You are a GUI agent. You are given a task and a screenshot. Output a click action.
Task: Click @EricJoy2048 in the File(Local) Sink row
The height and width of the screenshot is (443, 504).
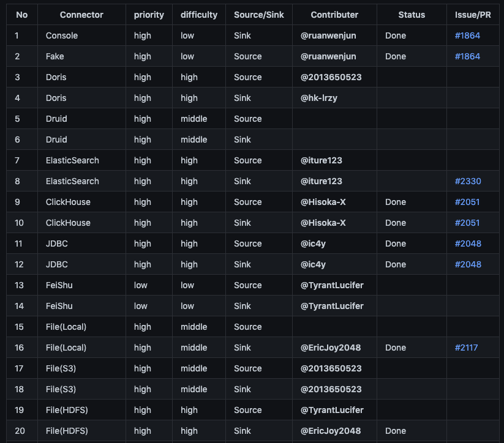pos(330,348)
